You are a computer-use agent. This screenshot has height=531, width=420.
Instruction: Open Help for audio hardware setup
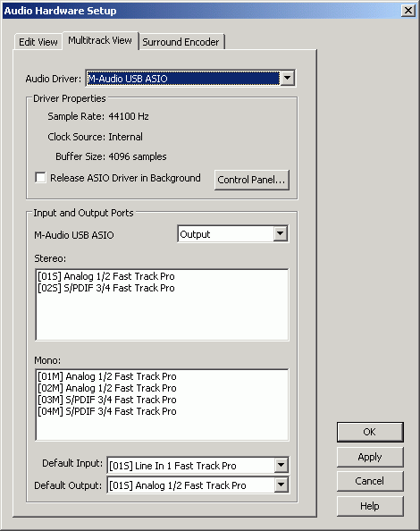(x=370, y=506)
